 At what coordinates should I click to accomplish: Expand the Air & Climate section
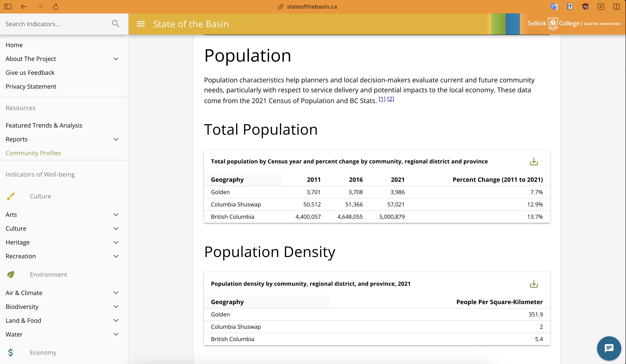click(116, 293)
